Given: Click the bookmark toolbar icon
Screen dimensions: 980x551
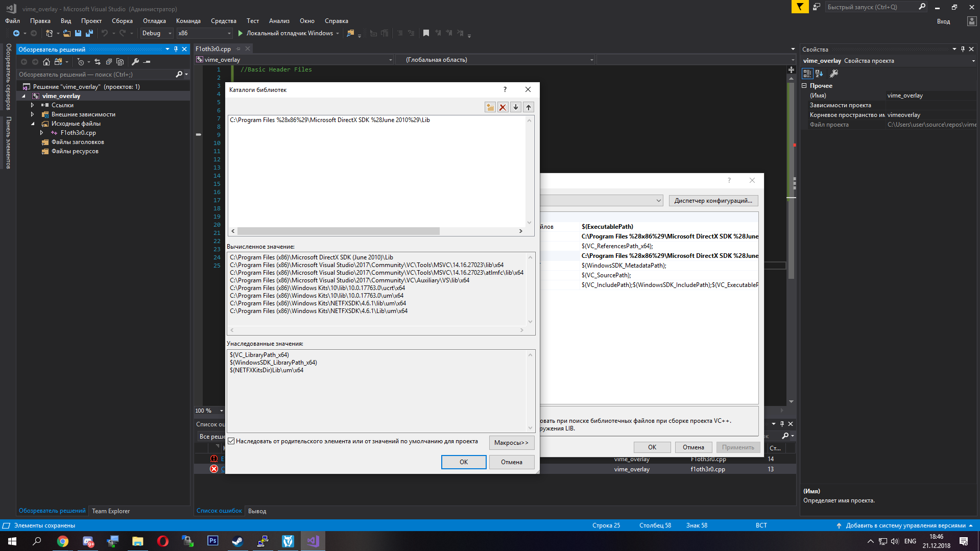Looking at the screenshot, I should click(x=426, y=33).
